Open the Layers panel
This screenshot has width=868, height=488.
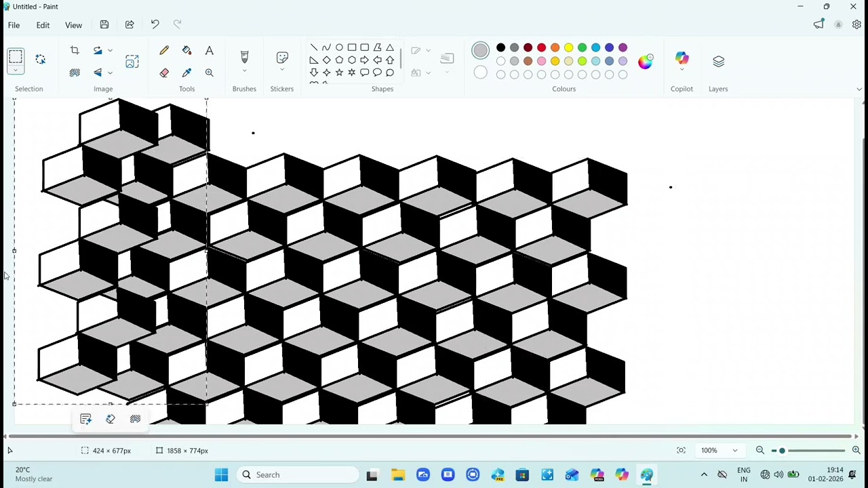tap(718, 62)
